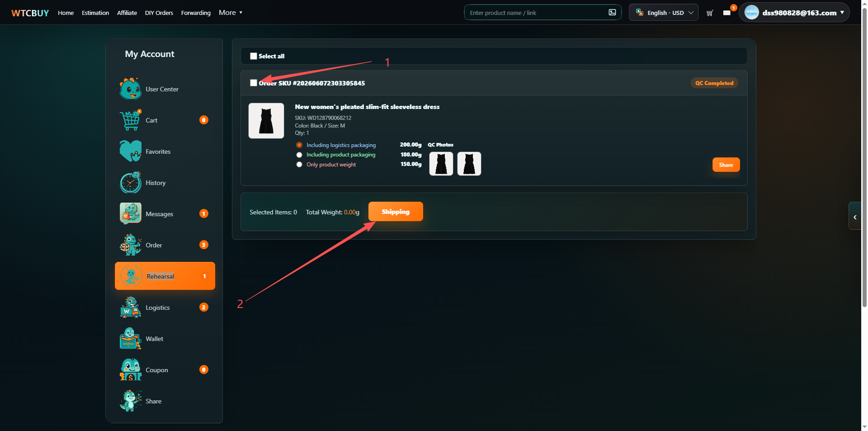Click the Cart icon in sidebar

(130, 120)
